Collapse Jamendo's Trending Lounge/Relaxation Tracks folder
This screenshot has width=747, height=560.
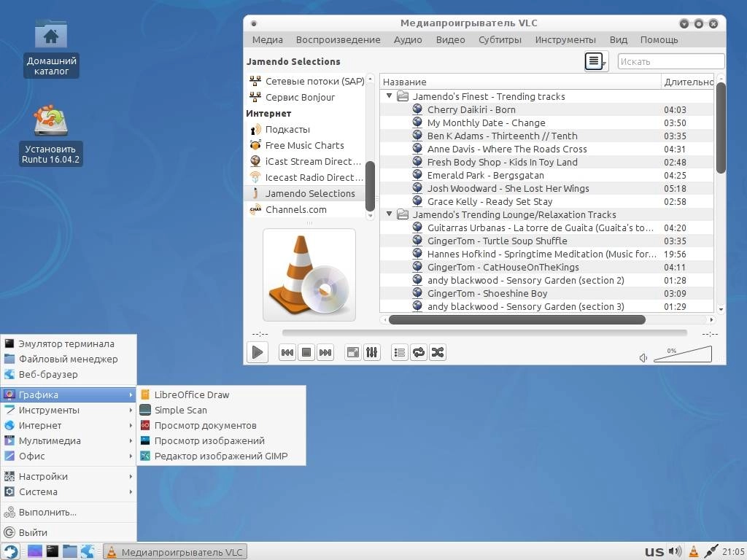point(390,214)
